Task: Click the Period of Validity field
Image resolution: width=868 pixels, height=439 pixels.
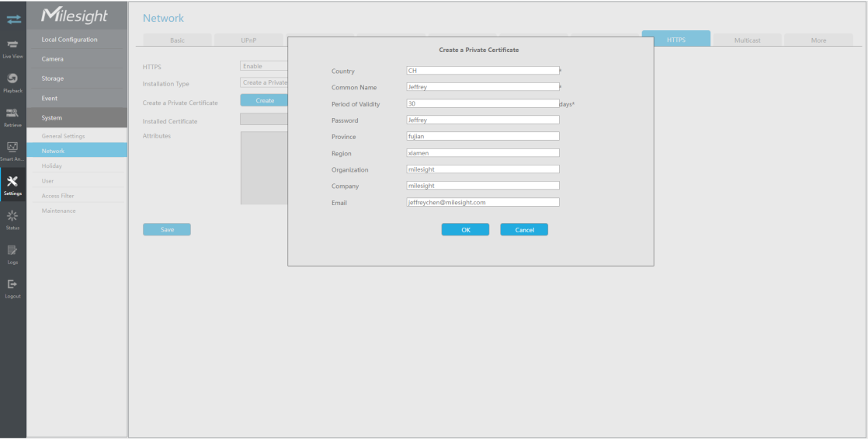Action: (x=483, y=103)
